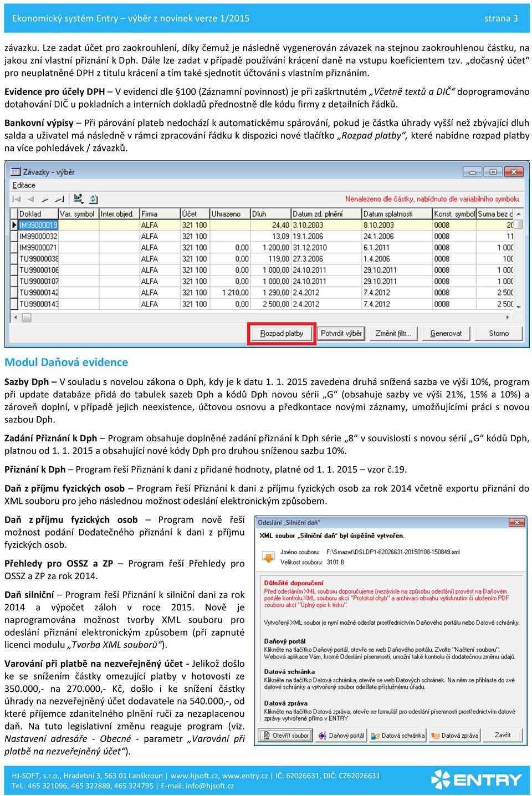Close dialog with Zavřít button
532x796 pixels.
click(x=503, y=735)
